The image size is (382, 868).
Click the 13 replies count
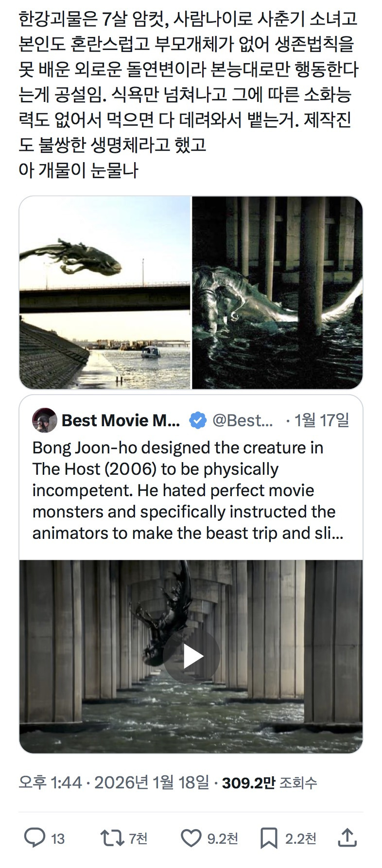[x=58, y=838]
